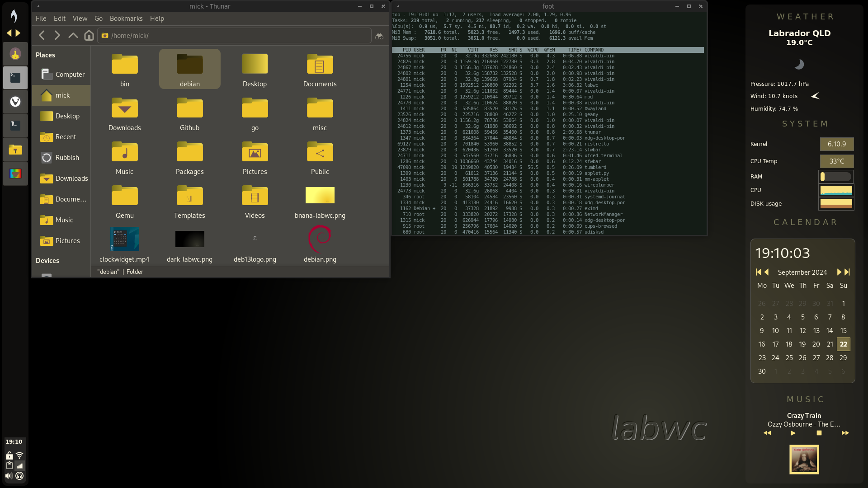Click the Thunar back navigation arrow

pos(42,35)
